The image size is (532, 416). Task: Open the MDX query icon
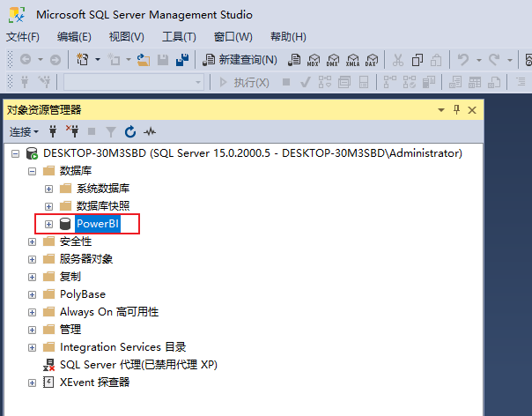click(314, 60)
